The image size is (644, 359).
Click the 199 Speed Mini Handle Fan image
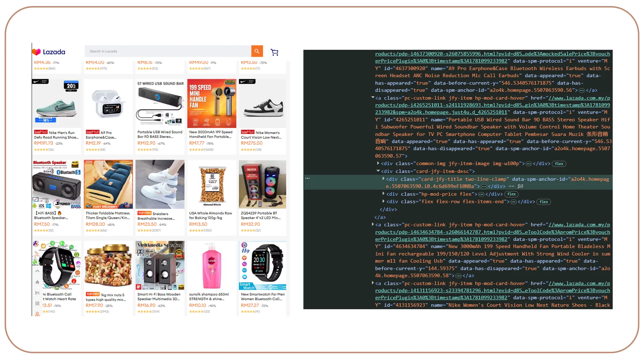pos(212,103)
